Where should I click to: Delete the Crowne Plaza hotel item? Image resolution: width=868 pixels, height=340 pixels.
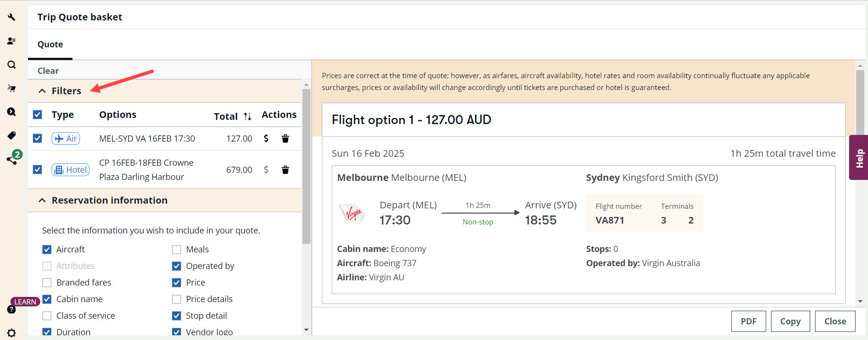tap(285, 170)
